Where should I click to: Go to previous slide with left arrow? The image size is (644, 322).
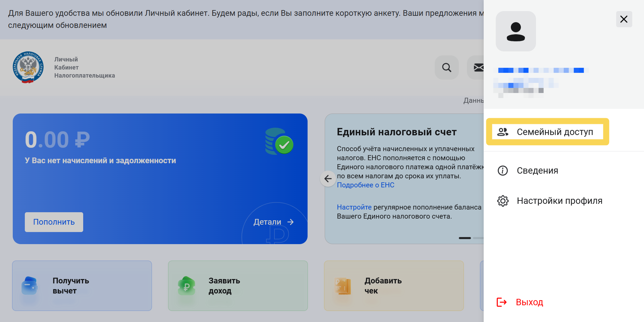(328, 179)
